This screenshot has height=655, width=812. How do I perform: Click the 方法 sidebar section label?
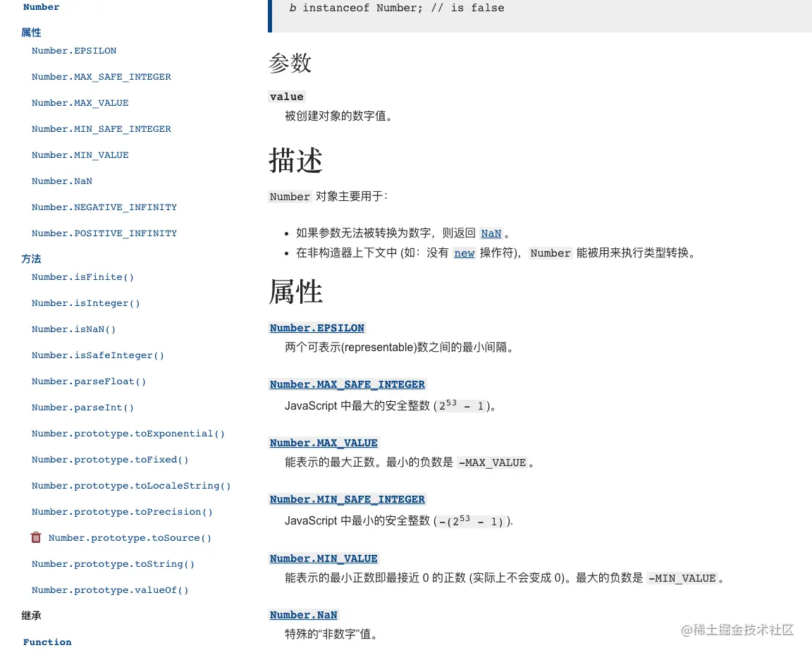[31, 259]
